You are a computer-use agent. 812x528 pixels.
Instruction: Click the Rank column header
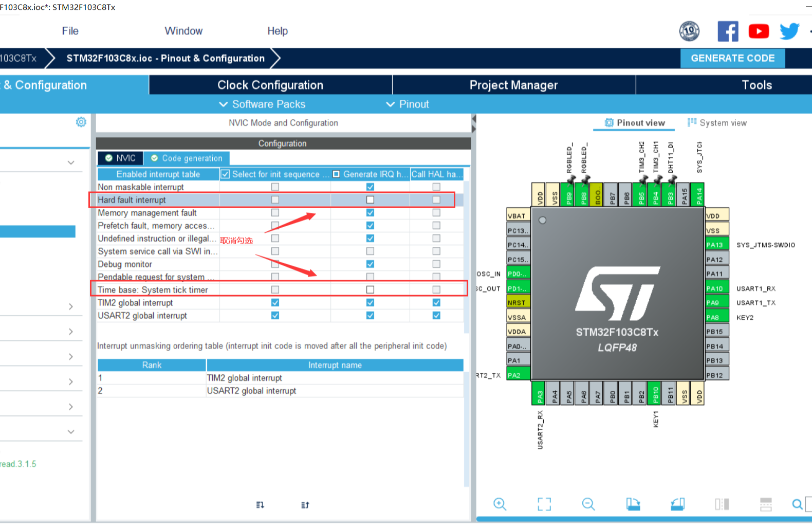coord(152,365)
